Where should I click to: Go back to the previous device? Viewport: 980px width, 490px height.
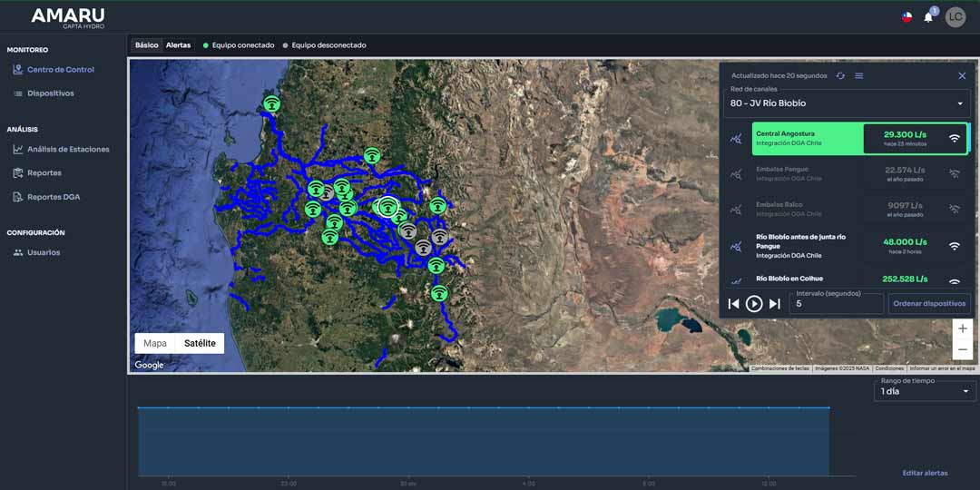pyautogui.click(x=734, y=304)
